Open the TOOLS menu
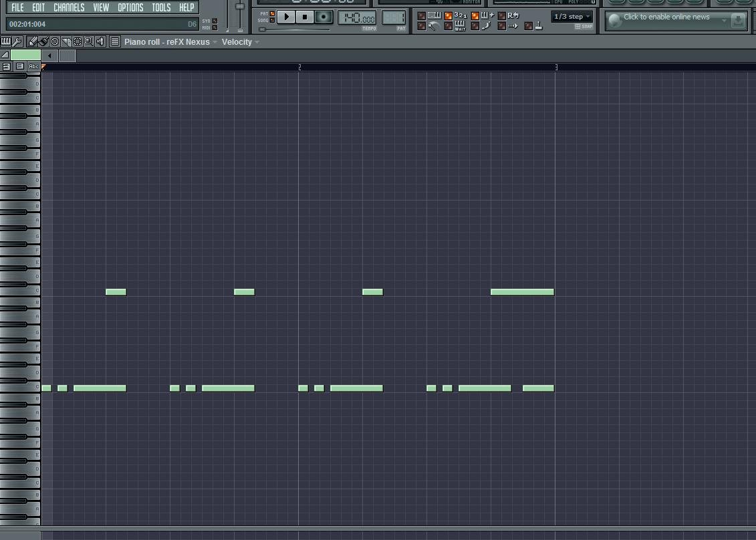The image size is (756, 540). (x=162, y=7)
